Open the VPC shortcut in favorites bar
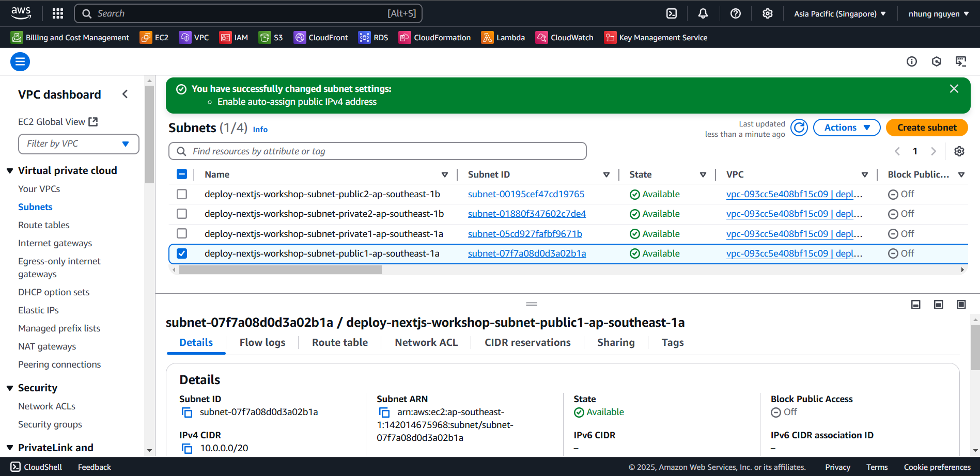Viewport: 980px width, 476px height. point(194,38)
